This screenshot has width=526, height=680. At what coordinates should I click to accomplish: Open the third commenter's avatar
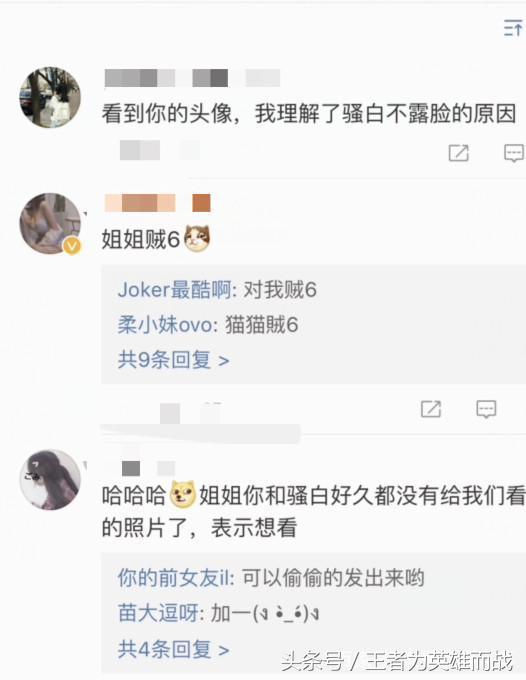(50, 479)
